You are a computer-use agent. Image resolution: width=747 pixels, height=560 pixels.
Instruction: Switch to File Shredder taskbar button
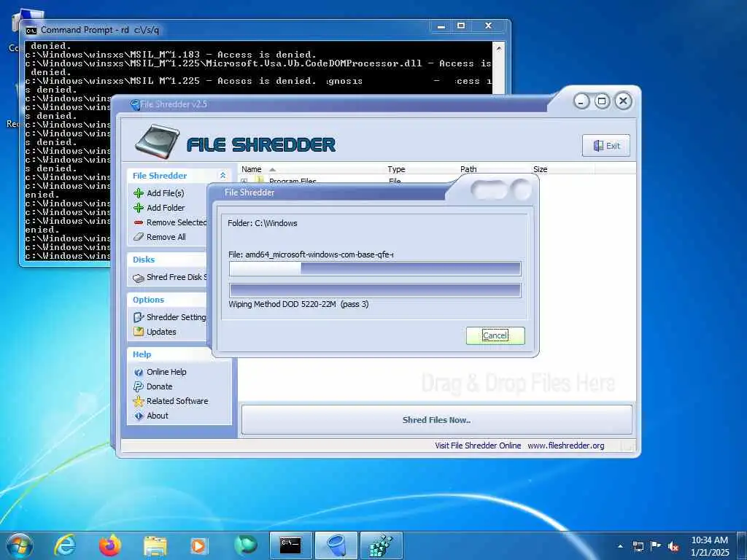pos(336,545)
